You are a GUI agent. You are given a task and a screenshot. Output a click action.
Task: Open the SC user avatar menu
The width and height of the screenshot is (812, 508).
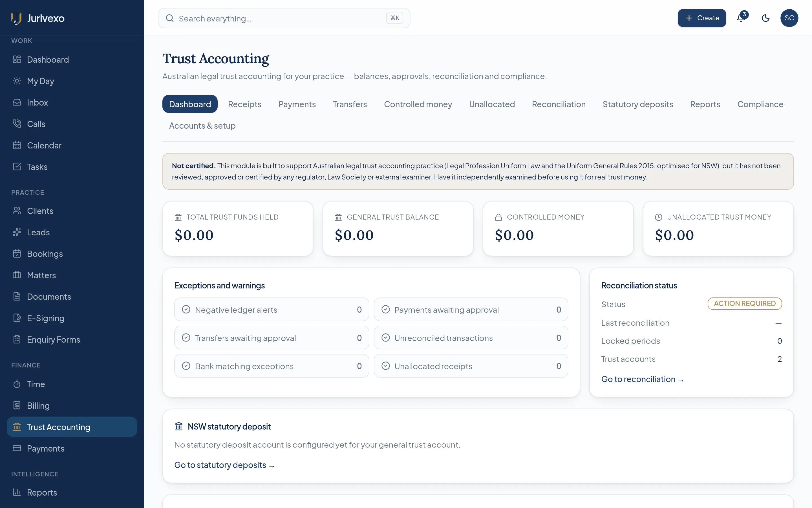pos(789,18)
